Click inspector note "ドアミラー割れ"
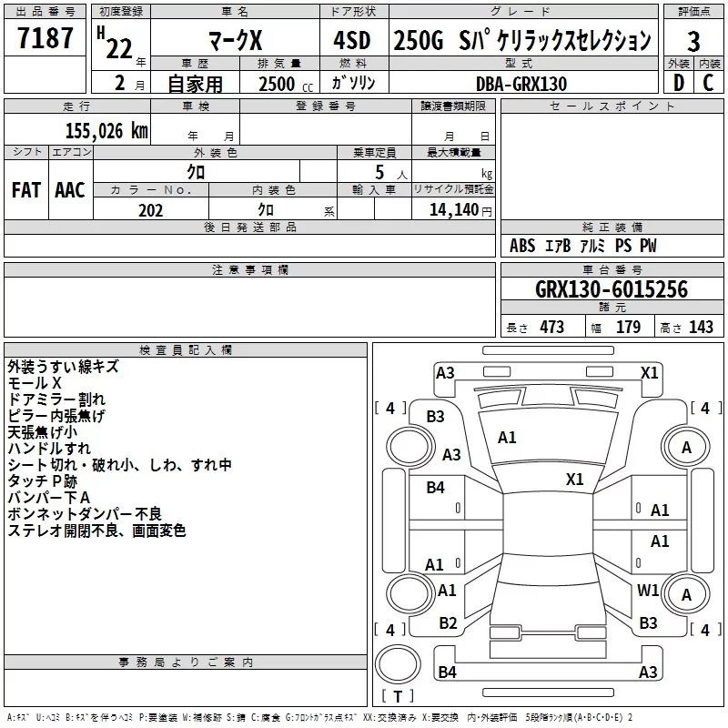 tap(56, 399)
